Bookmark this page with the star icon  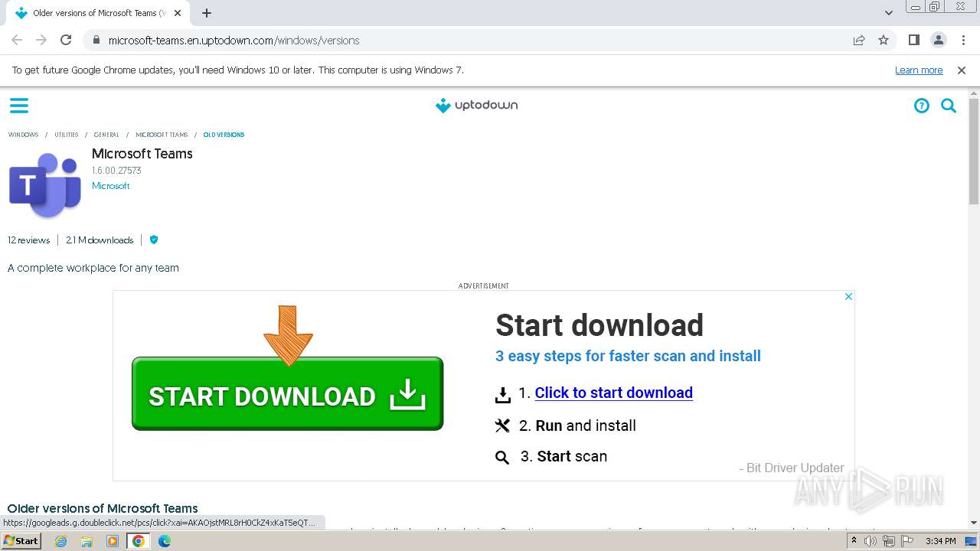[x=884, y=40]
